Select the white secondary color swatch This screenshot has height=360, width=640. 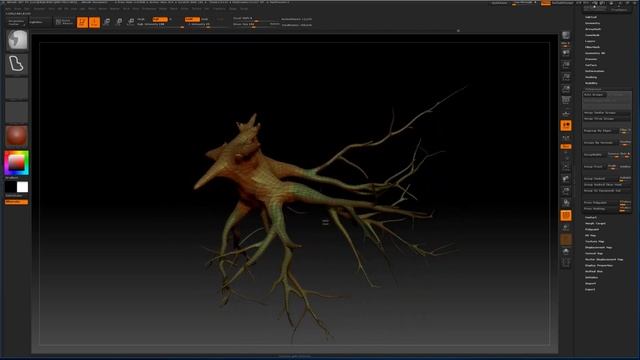22,187
